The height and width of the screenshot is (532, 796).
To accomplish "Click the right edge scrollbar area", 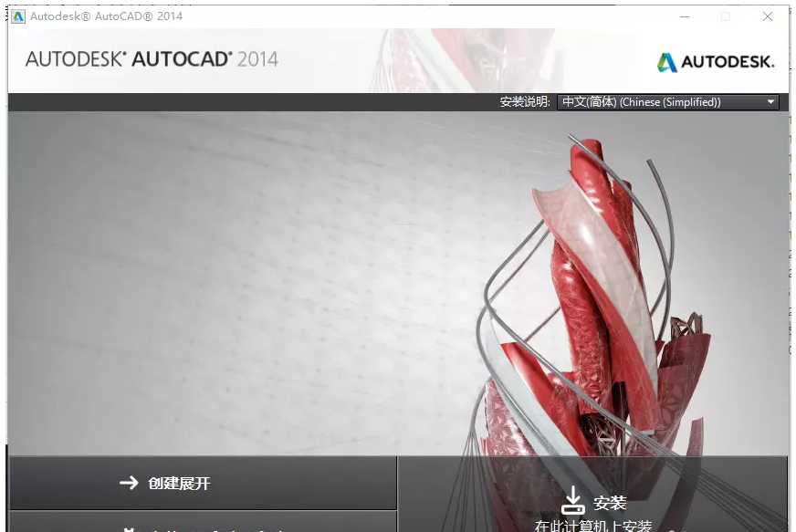I will coord(789,274).
